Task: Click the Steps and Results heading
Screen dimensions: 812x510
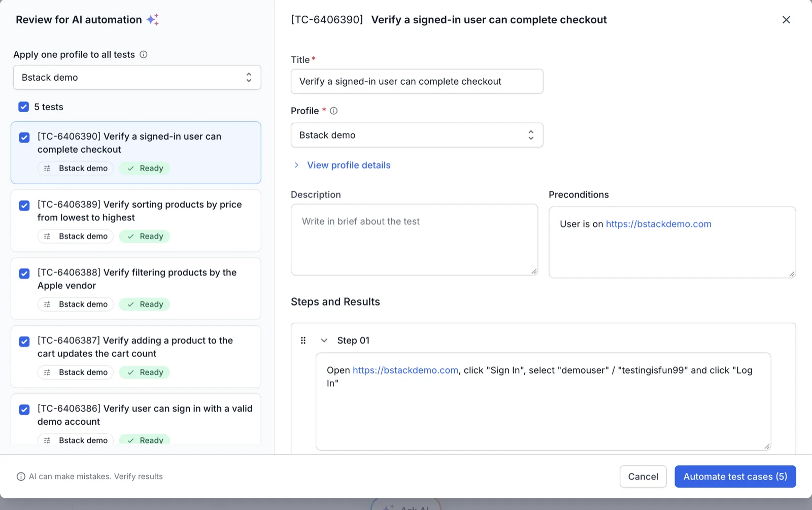Action: [x=335, y=302]
